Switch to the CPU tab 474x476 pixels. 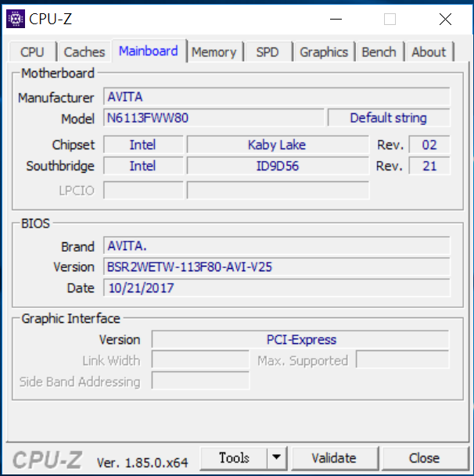point(32,52)
